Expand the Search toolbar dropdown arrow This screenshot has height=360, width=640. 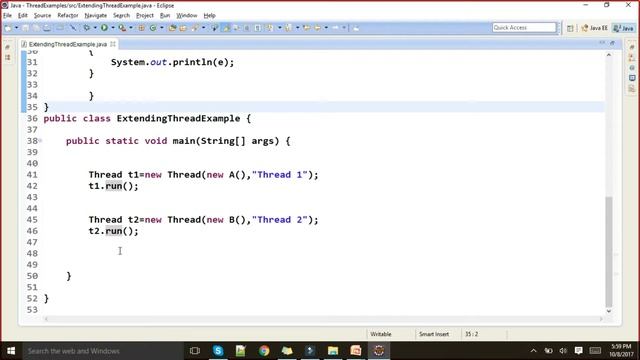coord(203,28)
